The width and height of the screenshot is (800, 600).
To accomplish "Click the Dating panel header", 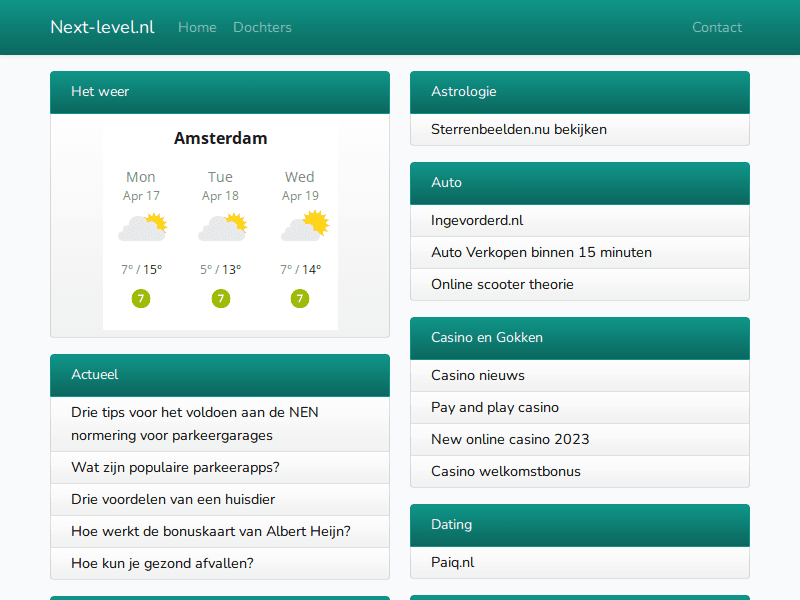I will (580, 525).
